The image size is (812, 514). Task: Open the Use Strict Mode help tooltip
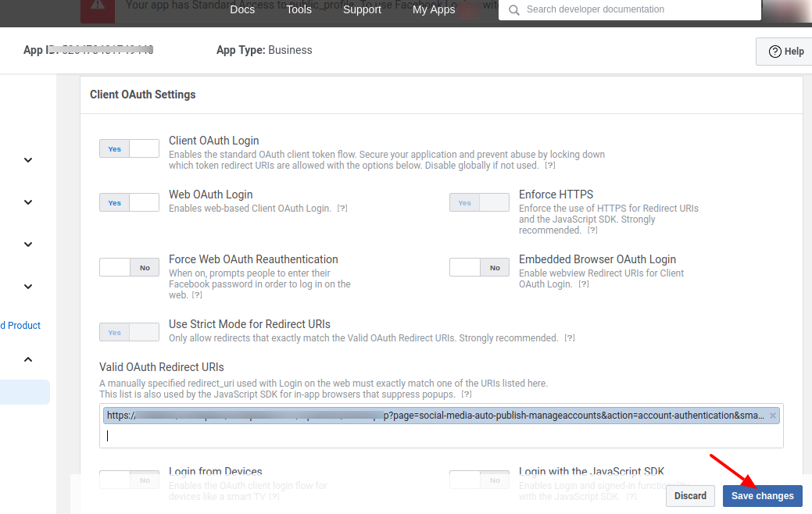tap(570, 337)
